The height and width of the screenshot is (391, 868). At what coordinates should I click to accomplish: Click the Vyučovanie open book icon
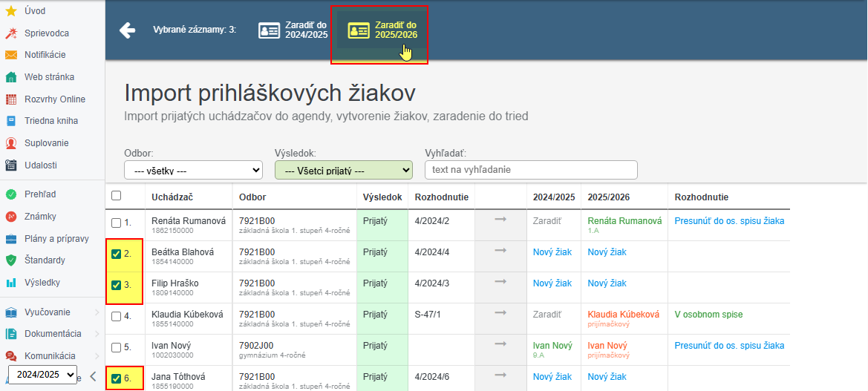click(10, 312)
